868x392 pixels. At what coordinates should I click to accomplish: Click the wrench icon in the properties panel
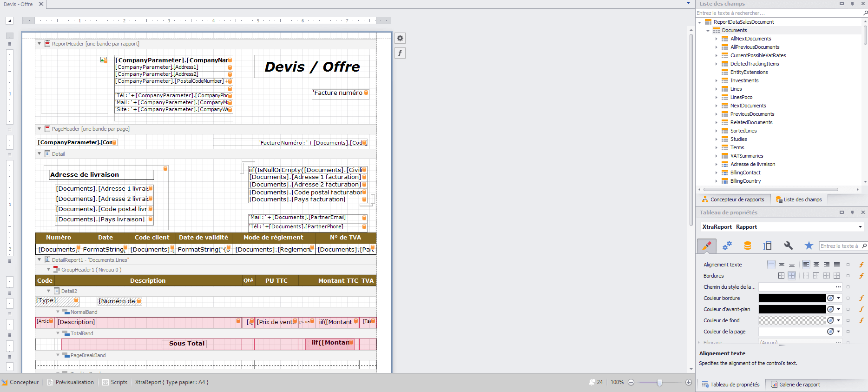788,246
